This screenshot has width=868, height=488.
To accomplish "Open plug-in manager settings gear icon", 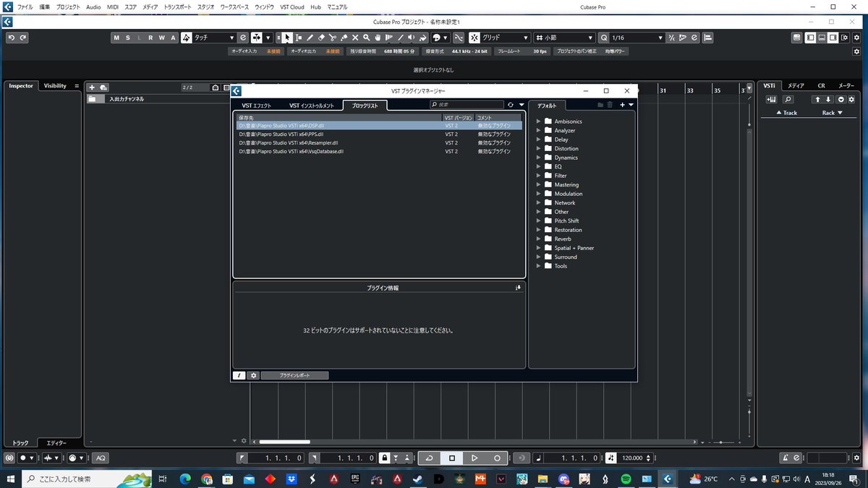I will (253, 375).
